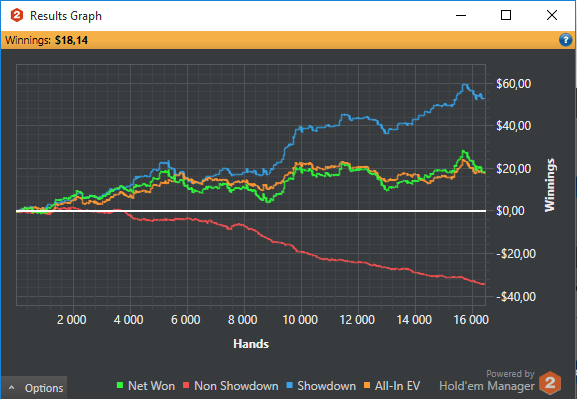Click the $40,00 axis label
This screenshot has width=577, height=399.
513,126
